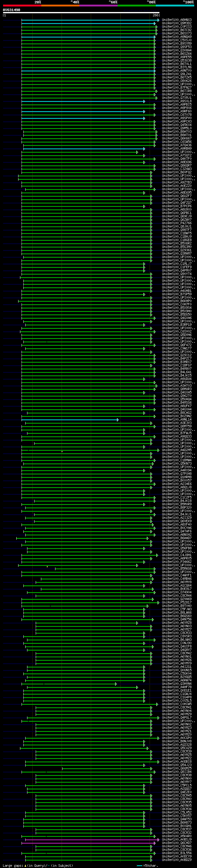Viewport: 197px width, 868px height.
Task: Select hit label UniRef100_A9P9X6
Action: tap(177, 108)
